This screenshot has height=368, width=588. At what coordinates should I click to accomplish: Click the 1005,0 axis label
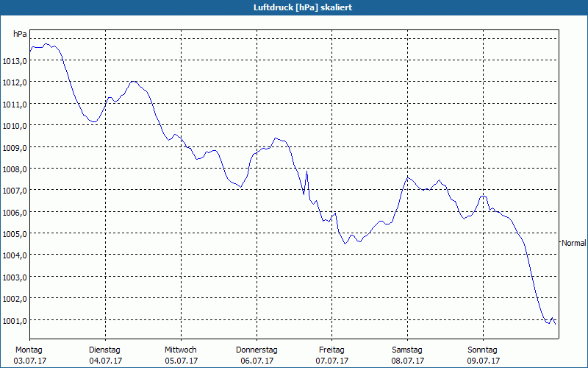(x=15, y=234)
